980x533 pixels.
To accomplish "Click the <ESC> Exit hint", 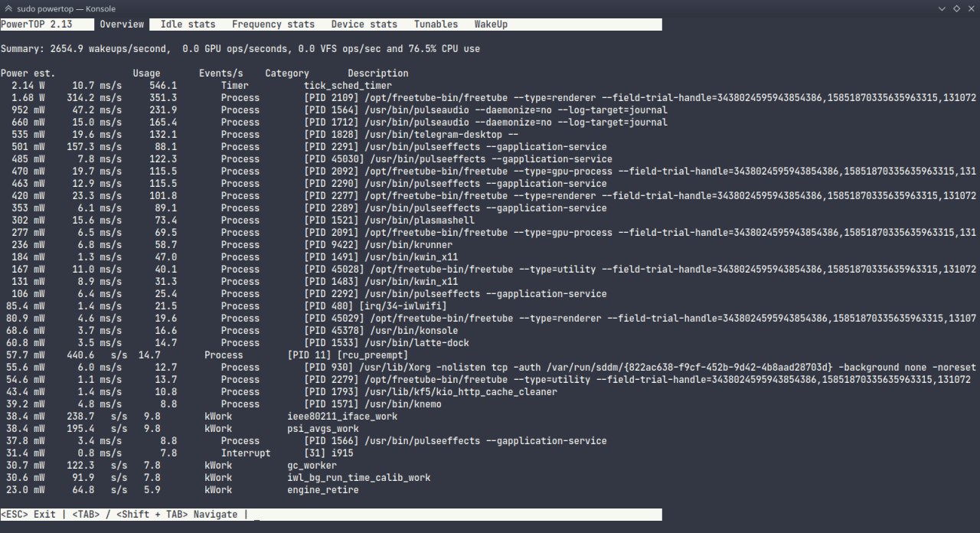I will pos(28,515).
